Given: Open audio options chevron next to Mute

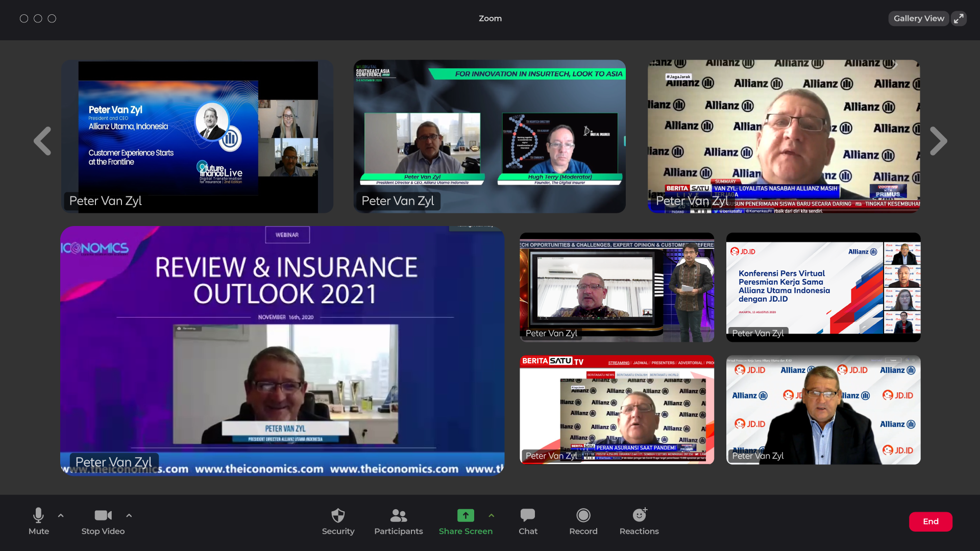Looking at the screenshot, I should 61,516.
